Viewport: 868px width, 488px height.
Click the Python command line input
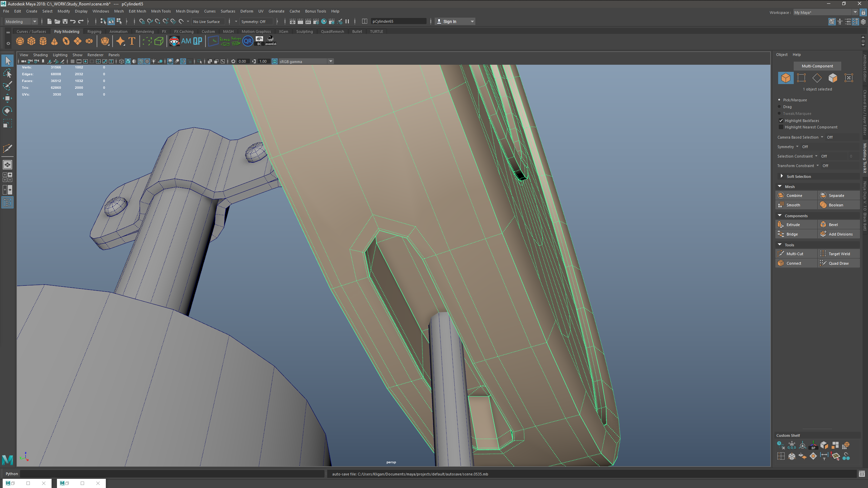[x=172, y=474]
